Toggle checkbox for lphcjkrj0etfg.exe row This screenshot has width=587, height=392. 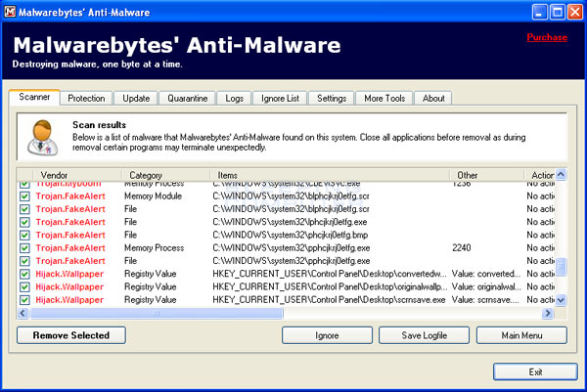pos(24,222)
